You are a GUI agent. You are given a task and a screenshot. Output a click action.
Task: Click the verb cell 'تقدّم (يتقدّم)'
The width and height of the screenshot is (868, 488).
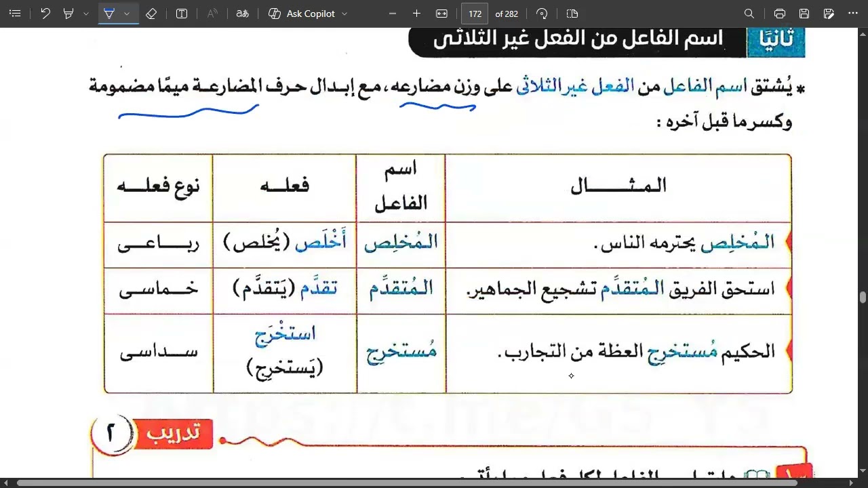click(x=285, y=289)
